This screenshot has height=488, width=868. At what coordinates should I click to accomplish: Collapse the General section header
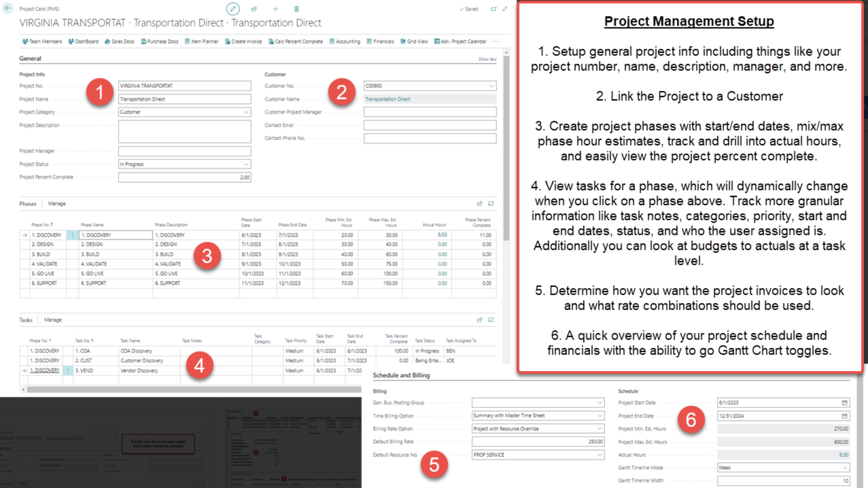point(30,59)
